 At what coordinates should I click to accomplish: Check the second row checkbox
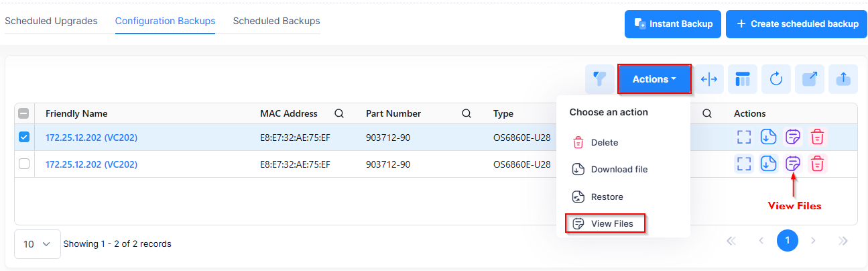tap(24, 164)
